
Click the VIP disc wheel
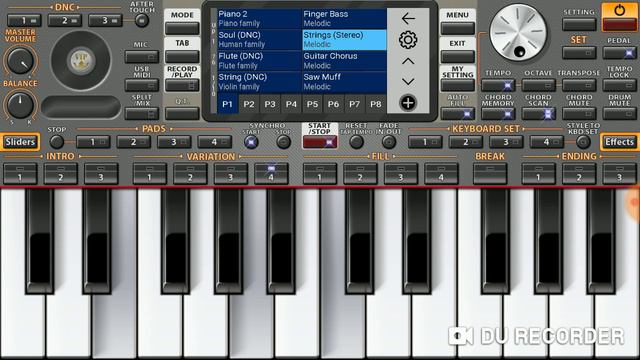click(x=81, y=60)
